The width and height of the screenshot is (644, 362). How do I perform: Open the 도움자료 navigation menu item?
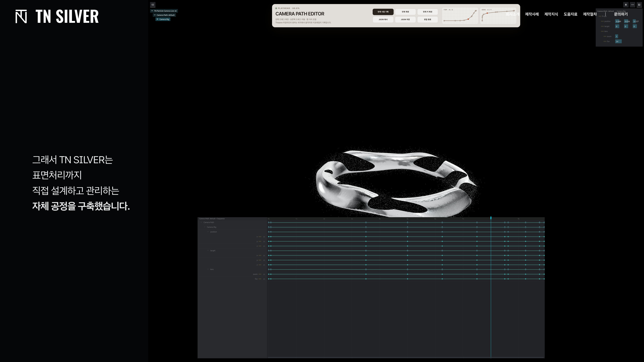[571, 14]
